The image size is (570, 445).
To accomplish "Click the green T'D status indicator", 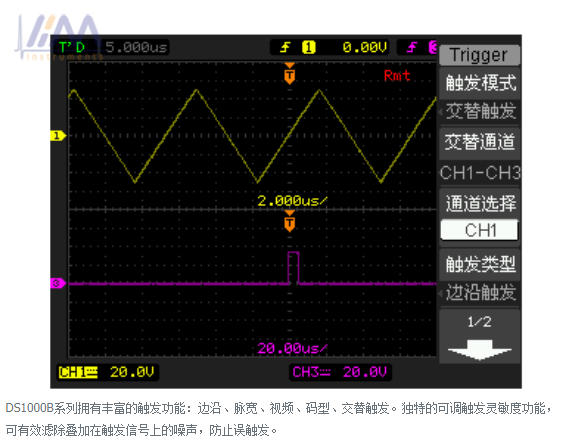I will 73,47.
